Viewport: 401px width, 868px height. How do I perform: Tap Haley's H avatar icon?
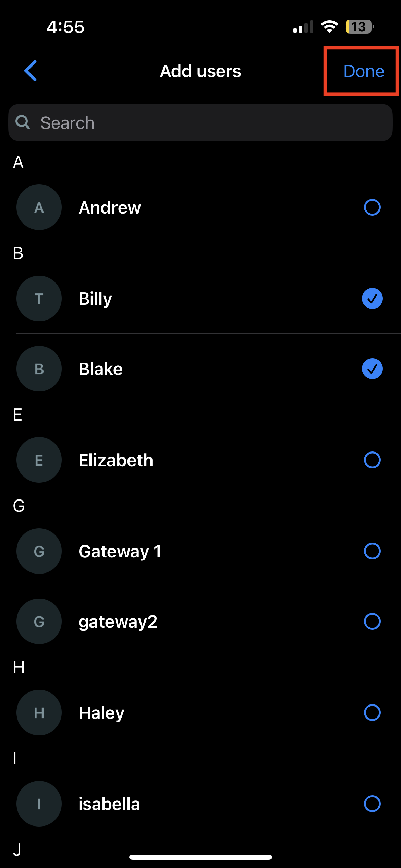click(x=39, y=713)
